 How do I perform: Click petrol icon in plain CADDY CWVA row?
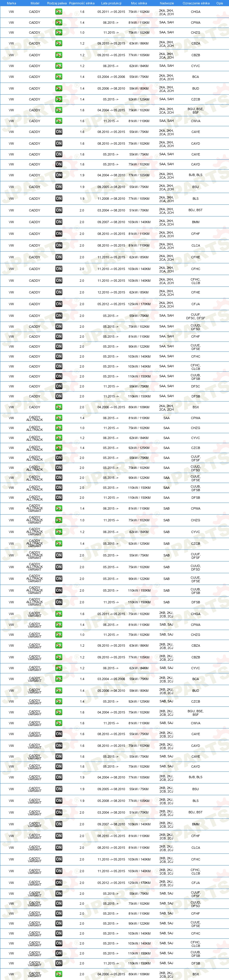[x=59, y=121]
